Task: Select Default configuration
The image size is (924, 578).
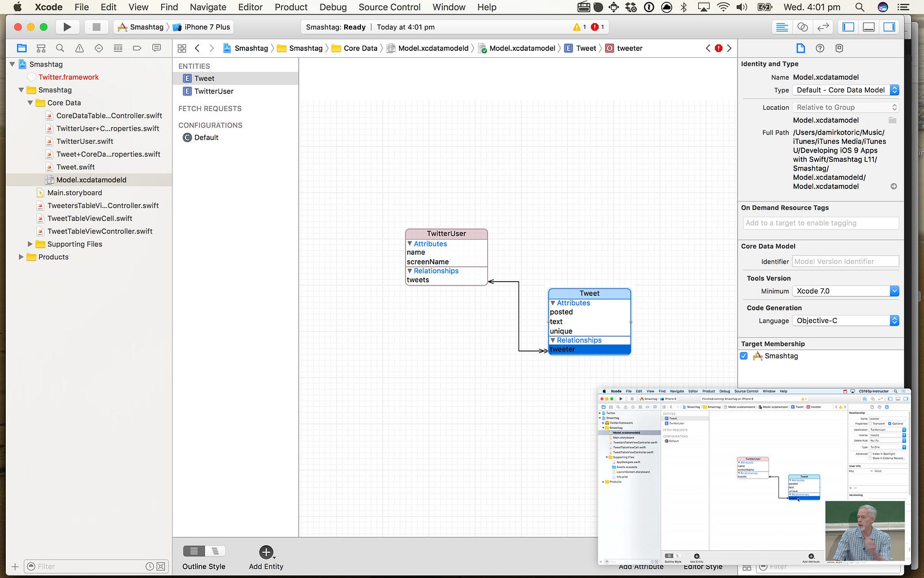Action: point(236,138)
